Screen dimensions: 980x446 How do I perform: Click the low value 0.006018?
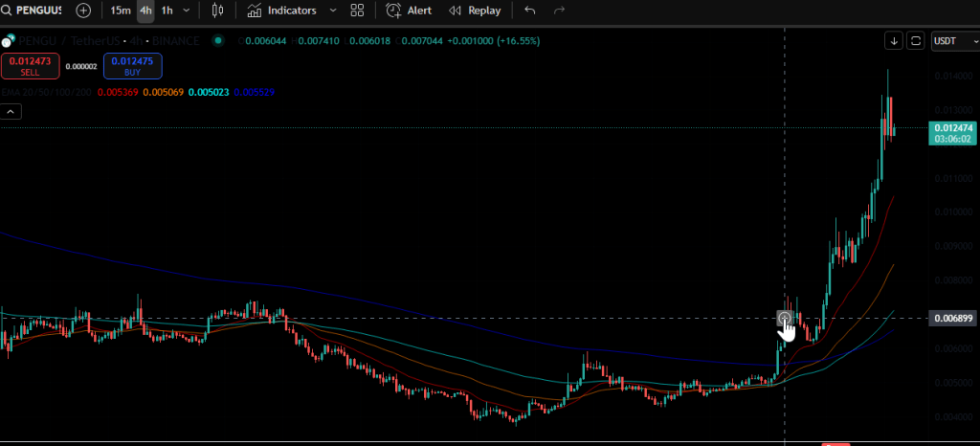[369, 41]
